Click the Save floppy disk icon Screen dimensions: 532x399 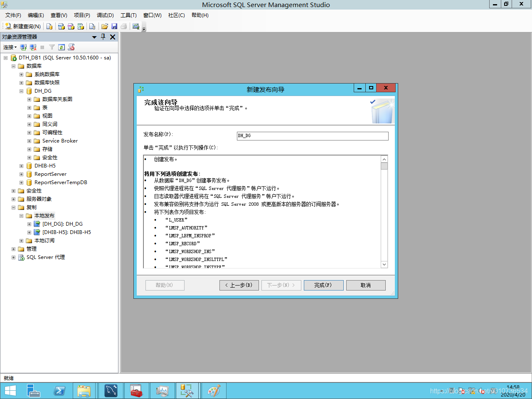tap(114, 26)
